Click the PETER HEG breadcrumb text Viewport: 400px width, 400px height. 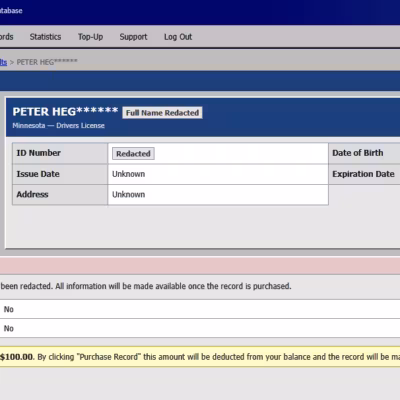[x=47, y=62]
